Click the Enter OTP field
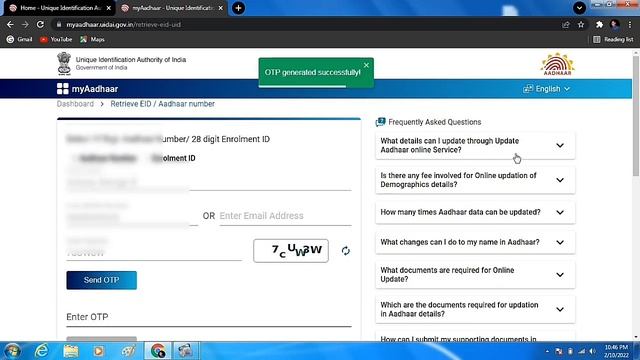This screenshot has width=640, height=360. (209, 317)
